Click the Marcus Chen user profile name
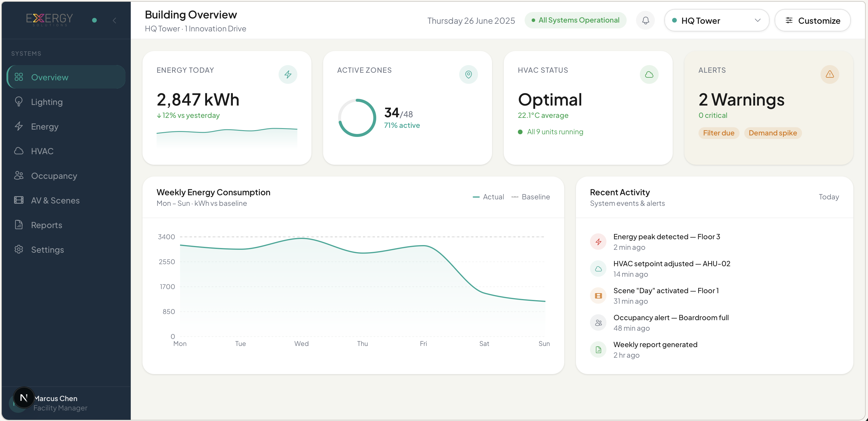This screenshot has width=868, height=421. click(56, 398)
